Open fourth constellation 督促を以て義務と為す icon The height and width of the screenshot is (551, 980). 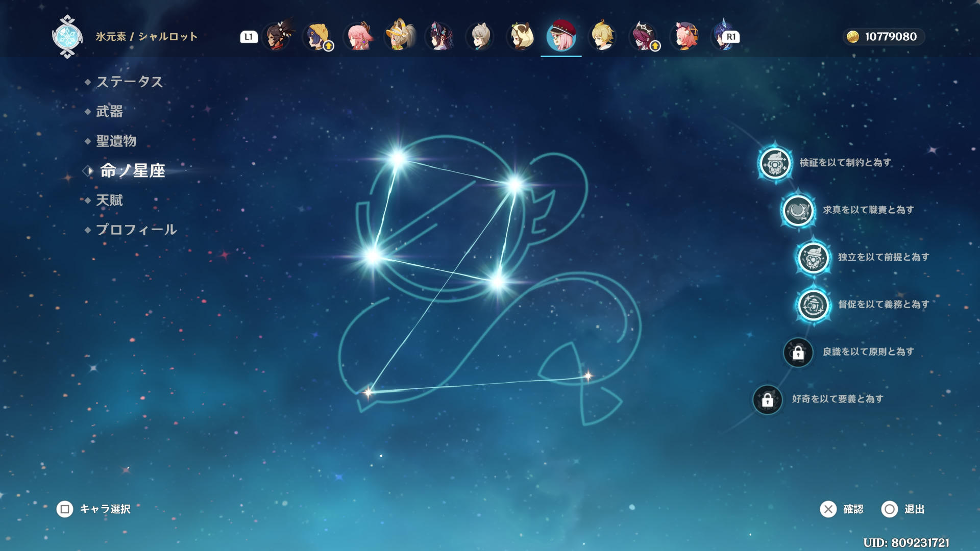coord(813,305)
